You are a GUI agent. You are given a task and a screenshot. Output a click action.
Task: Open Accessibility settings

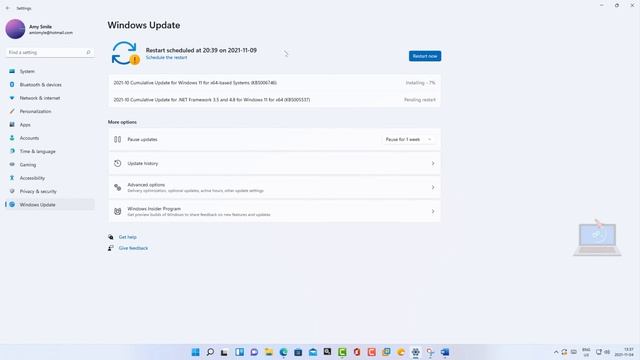[49, 178]
